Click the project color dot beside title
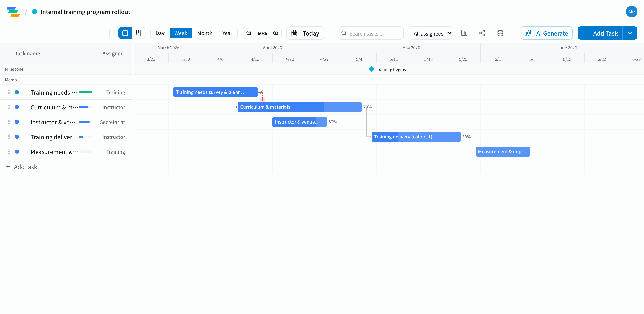Screen dimensions: 644x314 click(x=35, y=12)
